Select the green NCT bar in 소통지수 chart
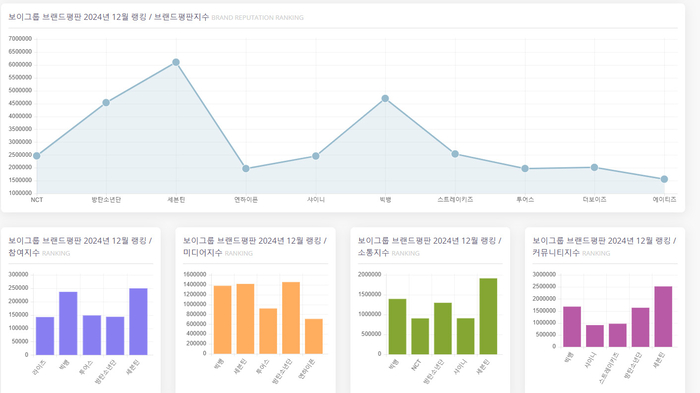 [x=420, y=336]
